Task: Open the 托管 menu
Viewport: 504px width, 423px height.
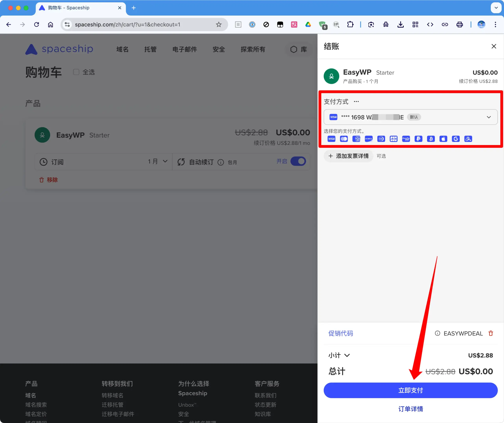Action: click(x=150, y=49)
